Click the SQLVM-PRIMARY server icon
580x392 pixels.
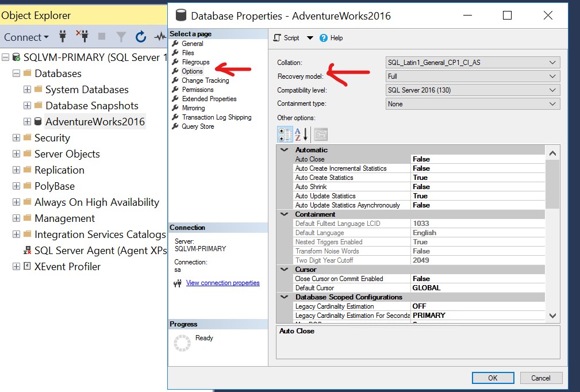(16, 57)
